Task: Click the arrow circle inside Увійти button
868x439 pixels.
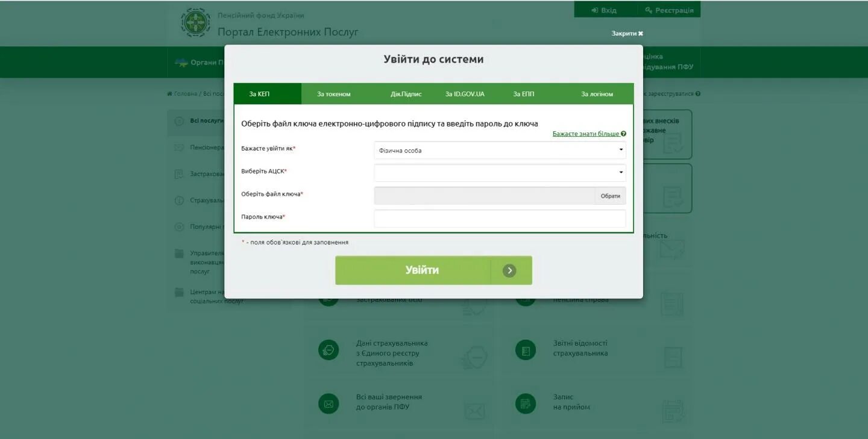Action: coord(509,270)
